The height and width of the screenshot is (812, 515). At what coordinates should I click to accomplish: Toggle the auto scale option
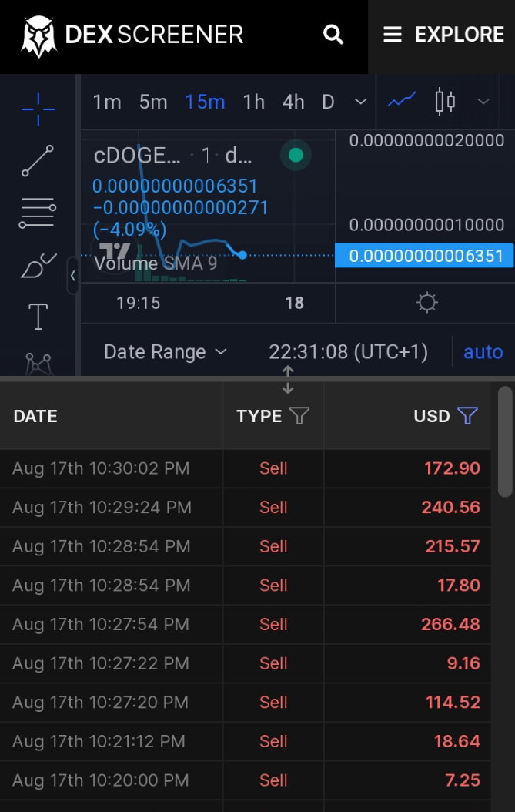point(483,352)
